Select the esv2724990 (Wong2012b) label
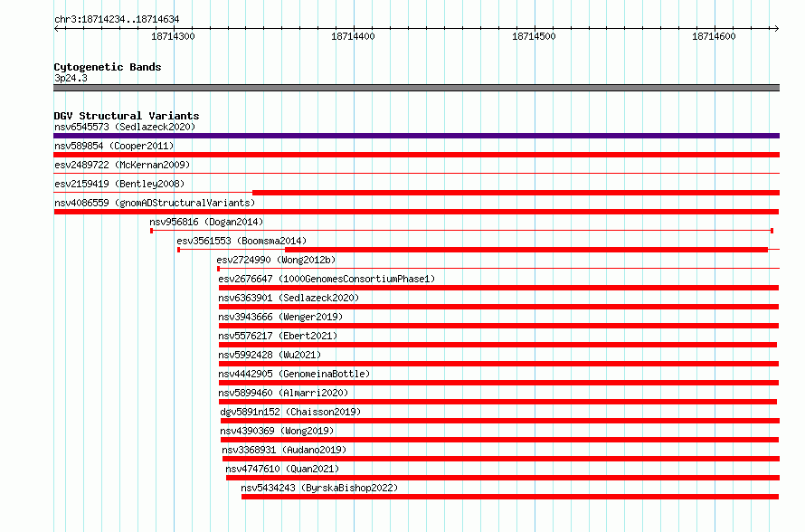 coord(276,260)
